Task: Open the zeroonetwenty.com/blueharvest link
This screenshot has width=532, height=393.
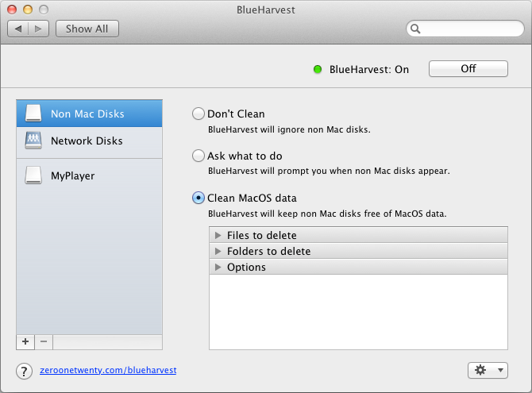Action: (x=108, y=370)
